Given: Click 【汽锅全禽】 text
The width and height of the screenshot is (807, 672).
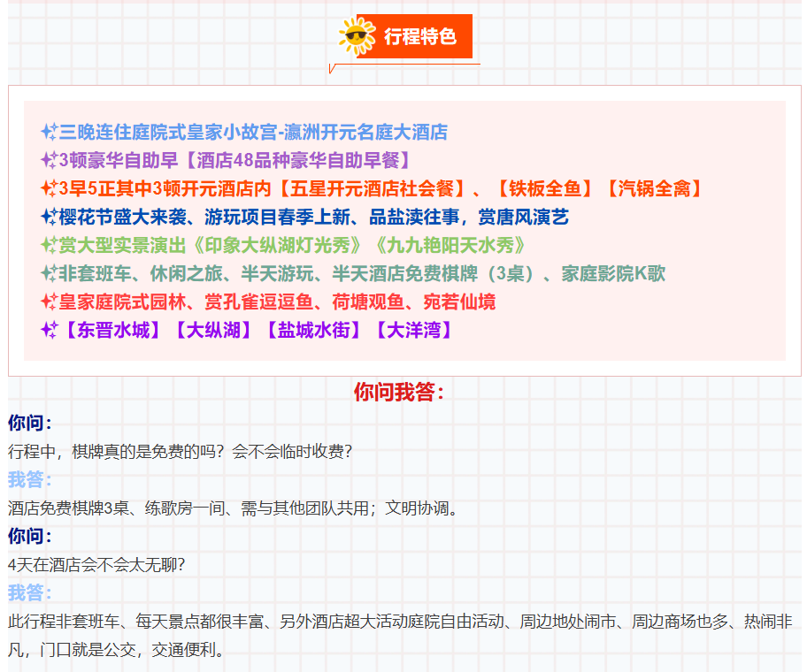Looking at the screenshot, I should (x=654, y=188).
